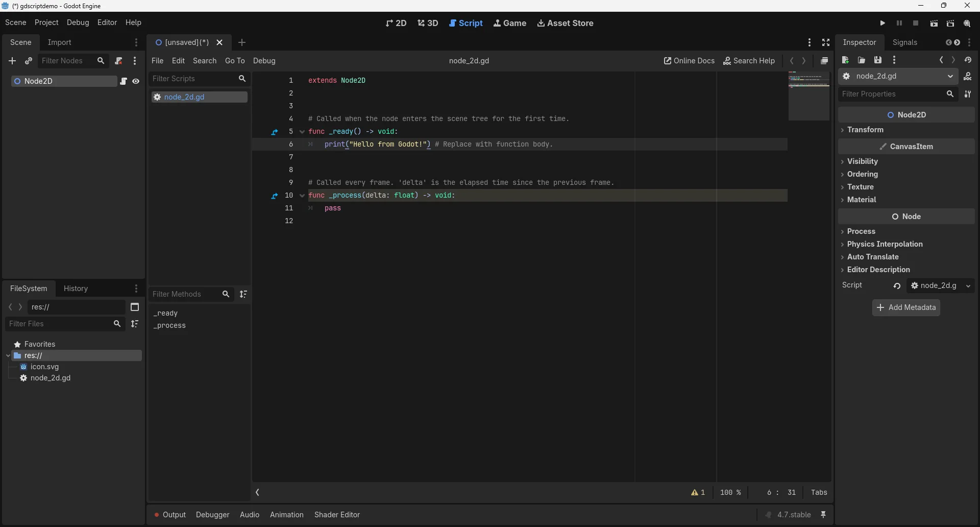Open node_2d.gd object dropdown in Inspector
980x527 pixels.
898,77
